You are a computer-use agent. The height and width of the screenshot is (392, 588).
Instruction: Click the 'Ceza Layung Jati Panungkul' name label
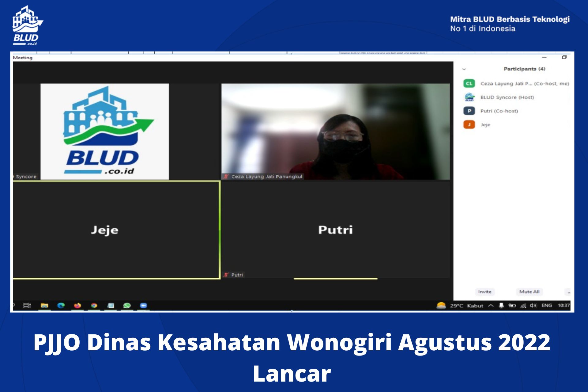(x=267, y=177)
